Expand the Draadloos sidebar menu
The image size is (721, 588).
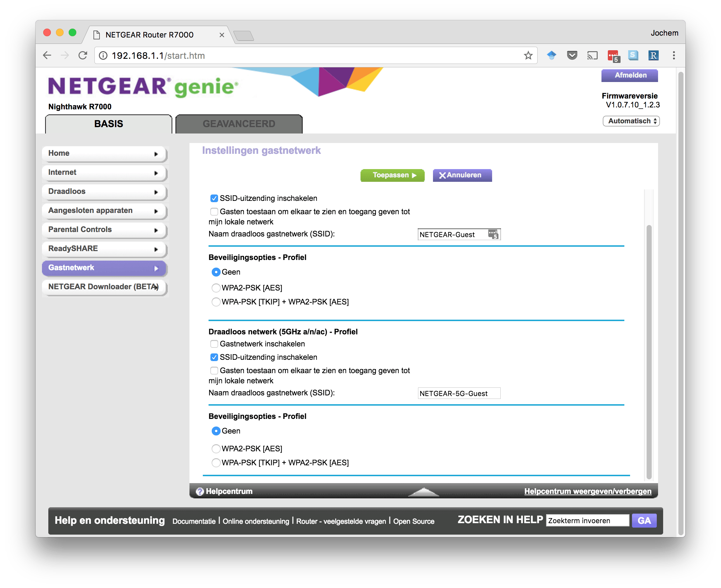(104, 191)
